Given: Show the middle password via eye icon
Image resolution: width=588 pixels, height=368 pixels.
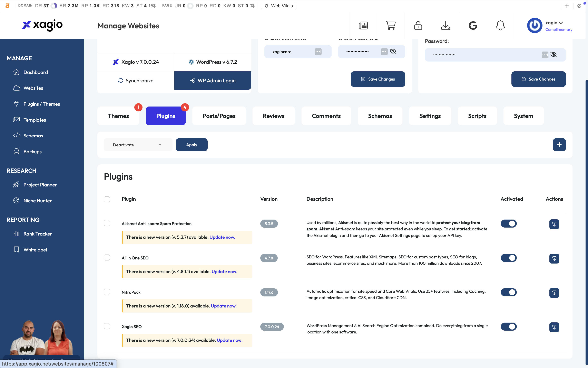Looking at the screenshot, I should pyautogui.click(x=393, y=51).
